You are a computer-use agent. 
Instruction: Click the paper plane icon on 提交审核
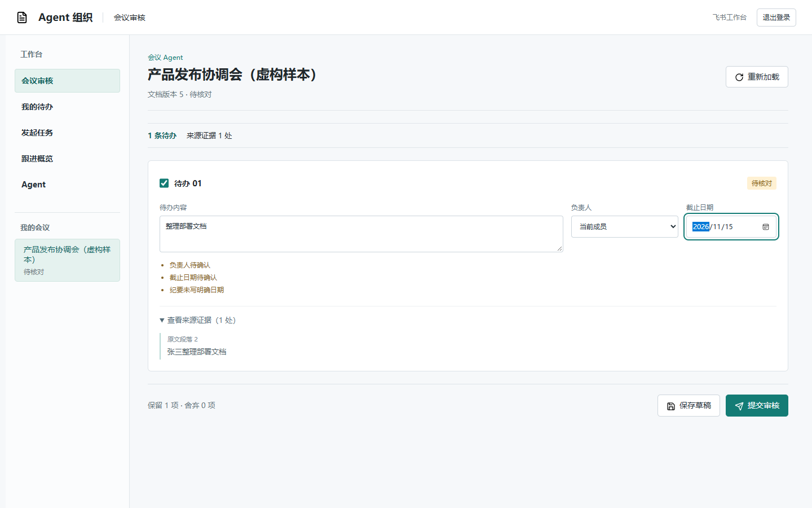coord(739,406)
